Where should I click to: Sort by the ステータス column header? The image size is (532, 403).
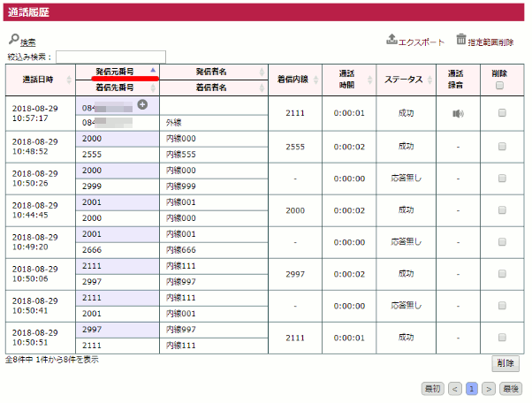[x=405, y=80]
